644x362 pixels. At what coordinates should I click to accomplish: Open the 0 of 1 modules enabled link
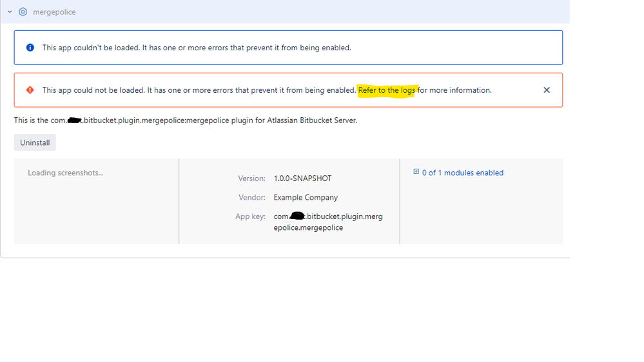[x=462, y=173]
